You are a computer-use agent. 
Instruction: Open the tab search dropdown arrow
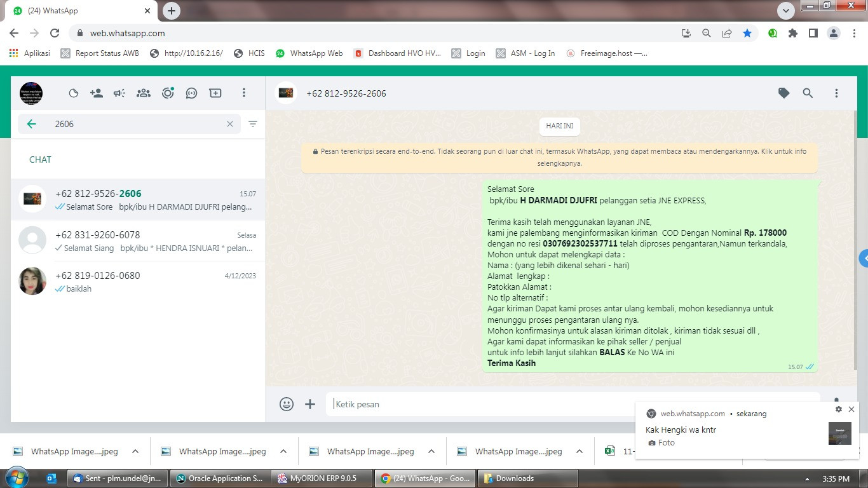click(x=786, y=11)
